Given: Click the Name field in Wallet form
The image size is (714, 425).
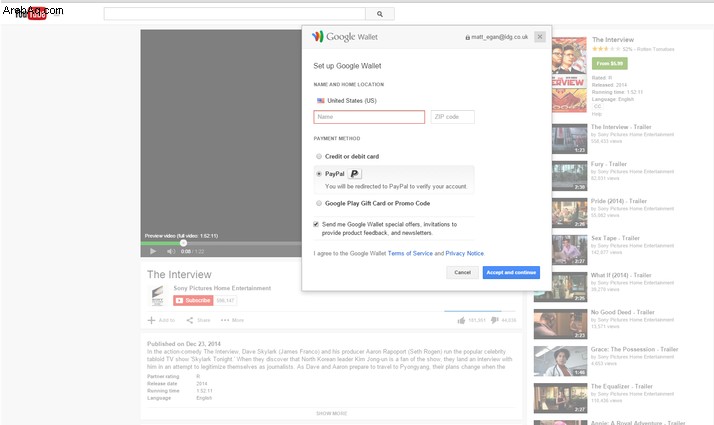Looking at the screenshot, I should pyautogui.click(x=369, y=117).
